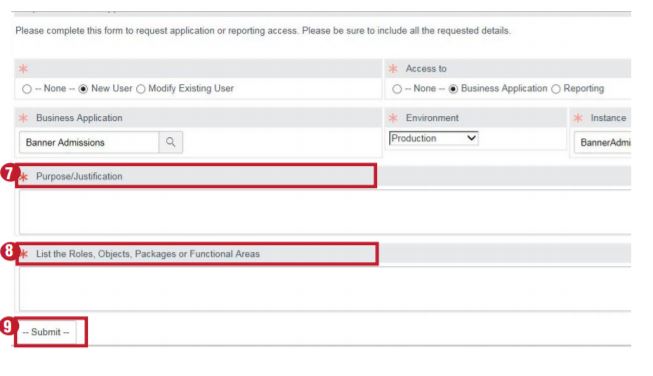This screenshot has height=376, width=653.
Task: Click the 'Purpose/Justification' label text
Action: [x=79, y=176]
